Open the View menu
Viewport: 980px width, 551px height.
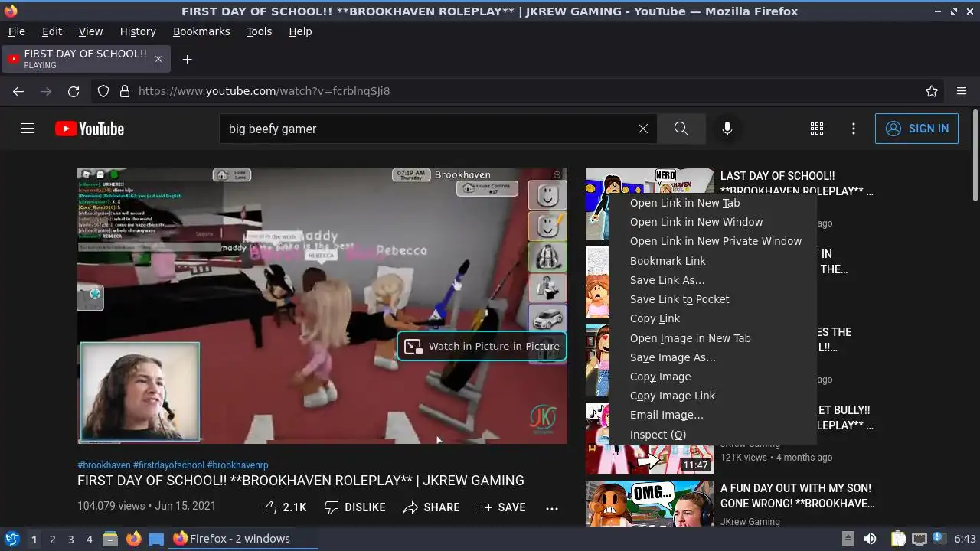(90, 31)
